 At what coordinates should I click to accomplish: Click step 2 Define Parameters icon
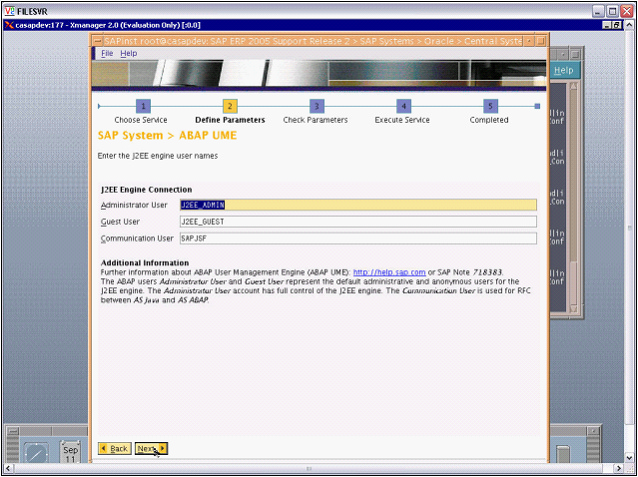tap(229, 106)
